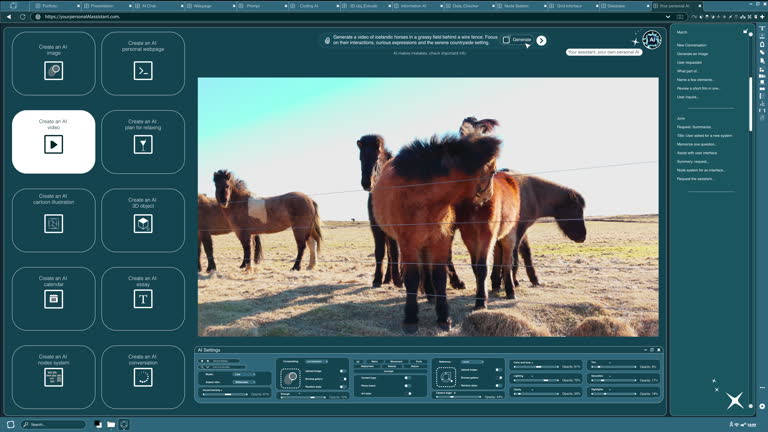Select the Create an AI image card

(53, 64)
